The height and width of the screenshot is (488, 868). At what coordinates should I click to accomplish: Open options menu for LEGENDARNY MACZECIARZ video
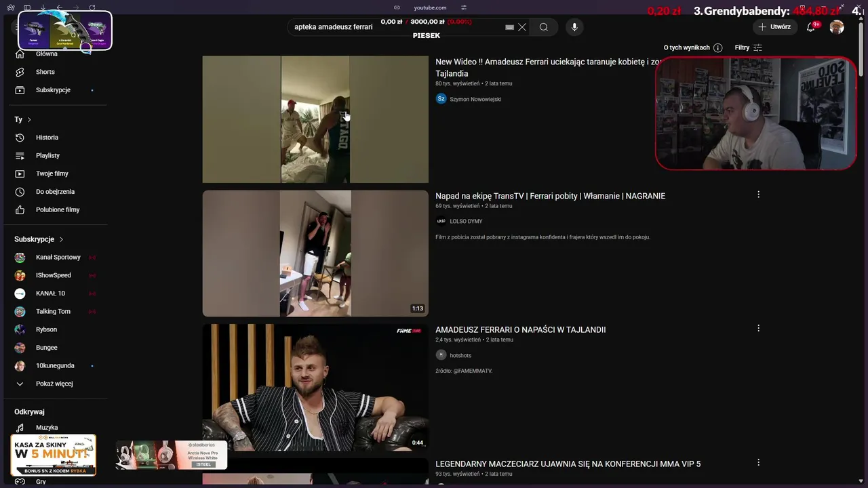coord(758,462)
